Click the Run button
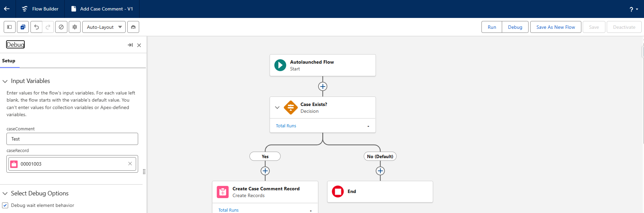644x213 pixels. click(492, 27)
